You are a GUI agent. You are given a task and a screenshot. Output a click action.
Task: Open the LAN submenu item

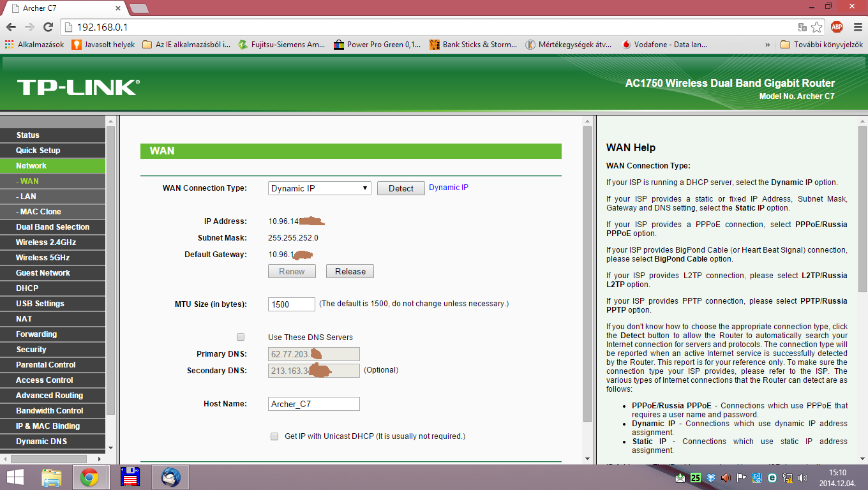coord(52,197)
